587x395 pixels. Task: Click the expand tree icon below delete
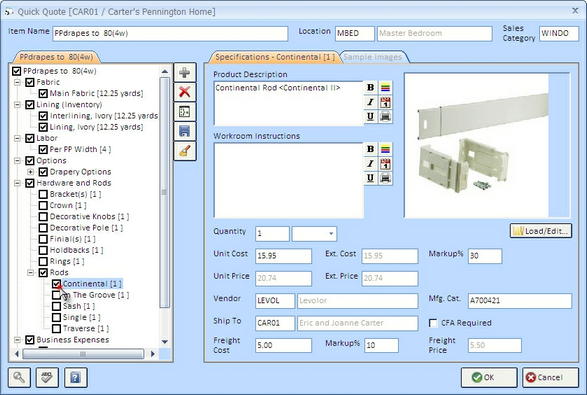click(185, 112)
